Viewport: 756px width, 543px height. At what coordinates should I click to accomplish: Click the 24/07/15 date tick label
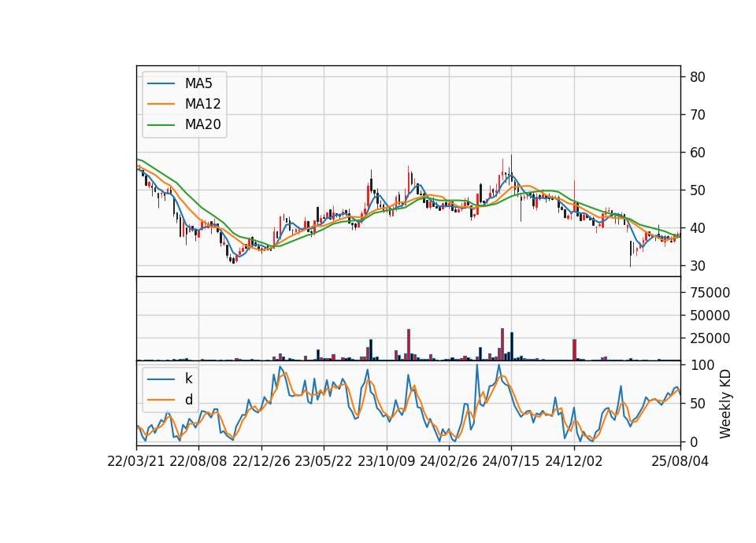coord(511,461)
